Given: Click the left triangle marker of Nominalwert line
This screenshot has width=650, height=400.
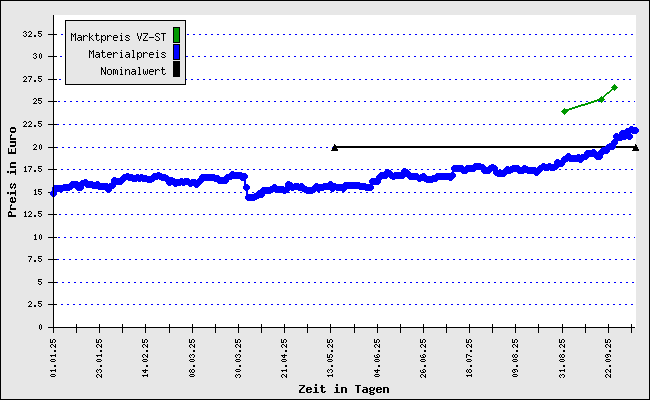Looking at the screenshot, I should [334, 147].
